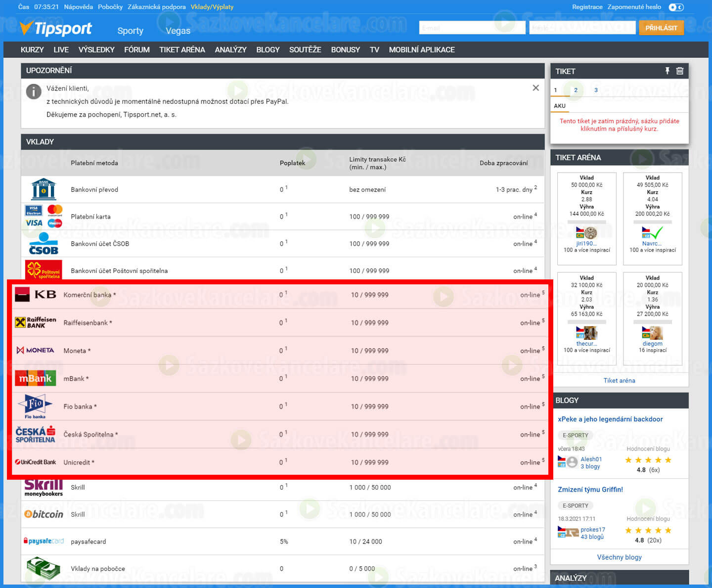Open the Nápověda link in the top bar
The width and height of the screenshot is (712, 588).
click(x=78, y=7)
